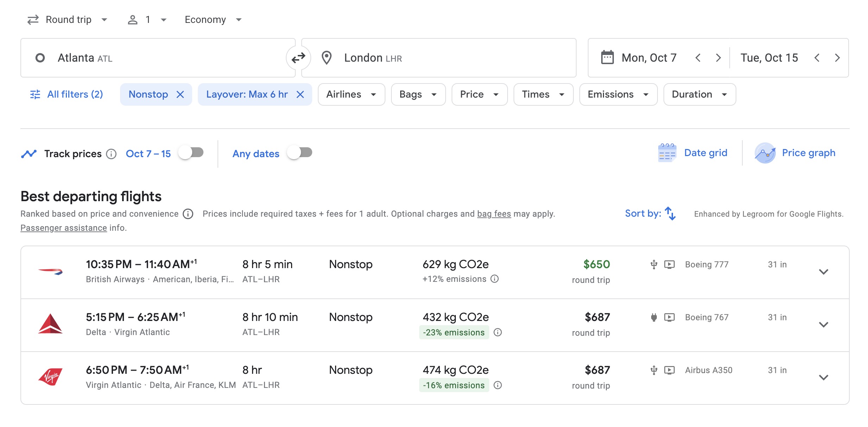868x427 pixels.
Task: Expand the British Airways flight details
Action: click(823, 272)
